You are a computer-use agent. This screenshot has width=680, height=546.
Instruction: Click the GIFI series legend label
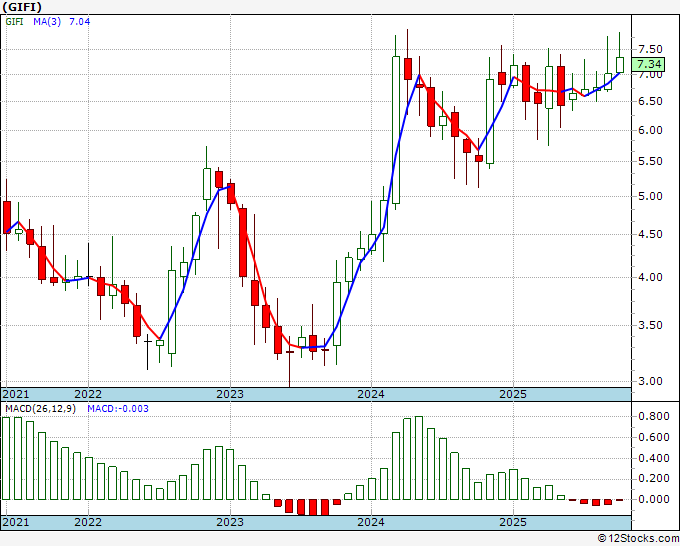coord(14,21)
